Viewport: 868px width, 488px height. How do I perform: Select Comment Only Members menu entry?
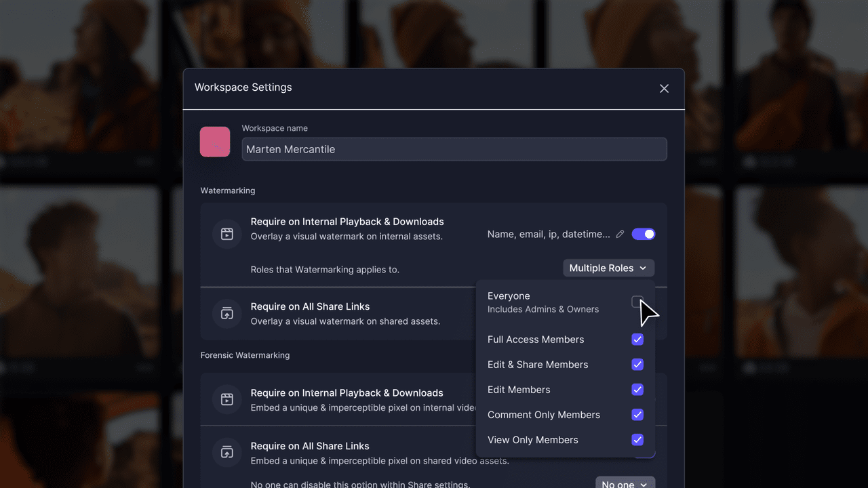pyautogui.click(x=543, y=415)
